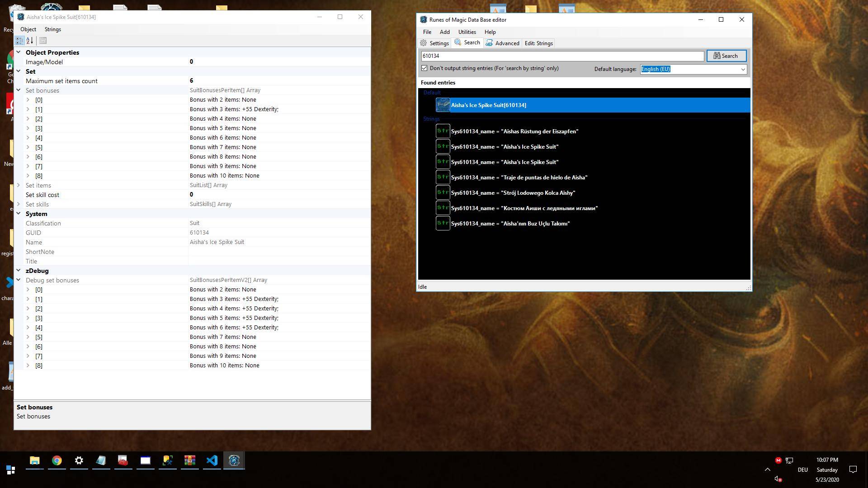Click the GUID value 610134

[199, 233]
